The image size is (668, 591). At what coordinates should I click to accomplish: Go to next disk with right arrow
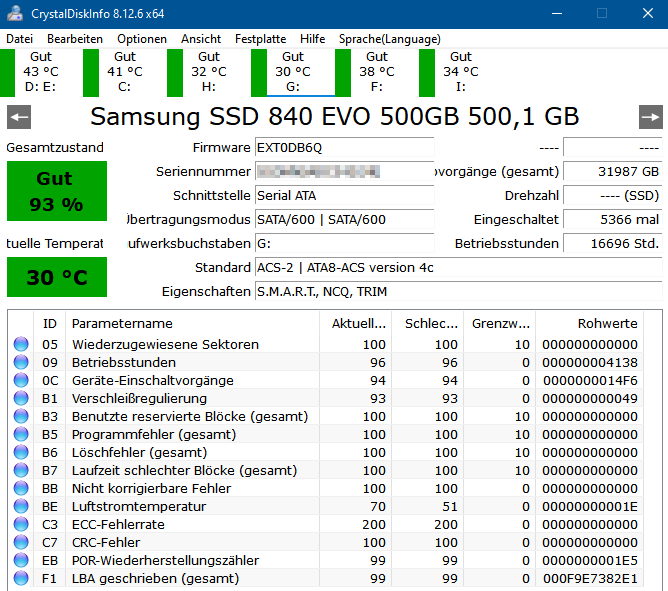pos(651,117)
